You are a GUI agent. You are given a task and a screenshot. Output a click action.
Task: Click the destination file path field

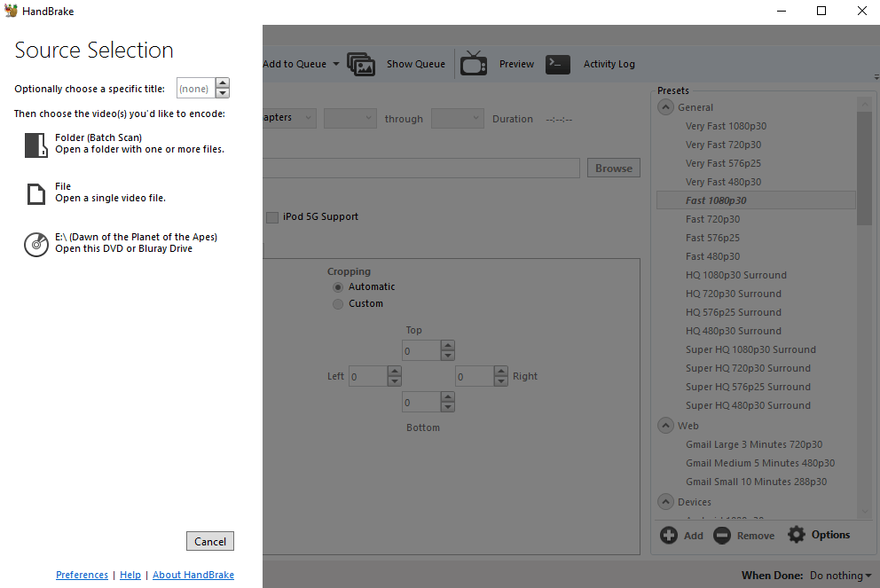(420, 169)
